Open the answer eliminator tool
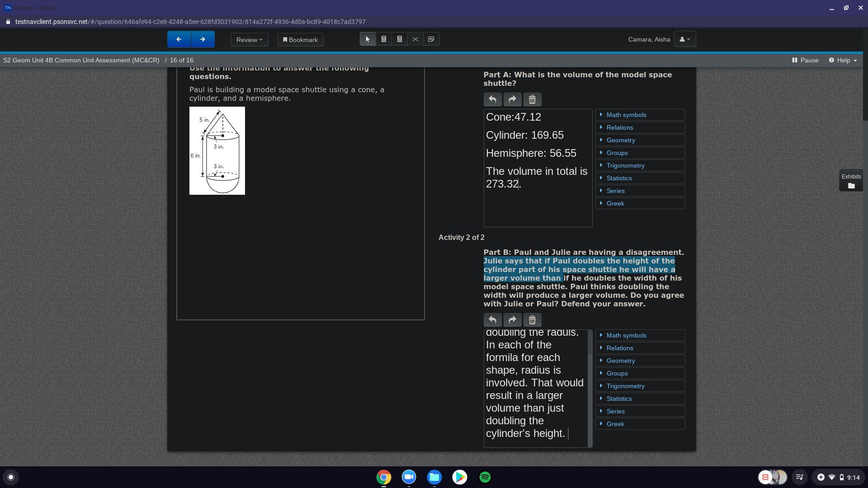The height and width of the screenshot is (488, 868). (415, 39)
